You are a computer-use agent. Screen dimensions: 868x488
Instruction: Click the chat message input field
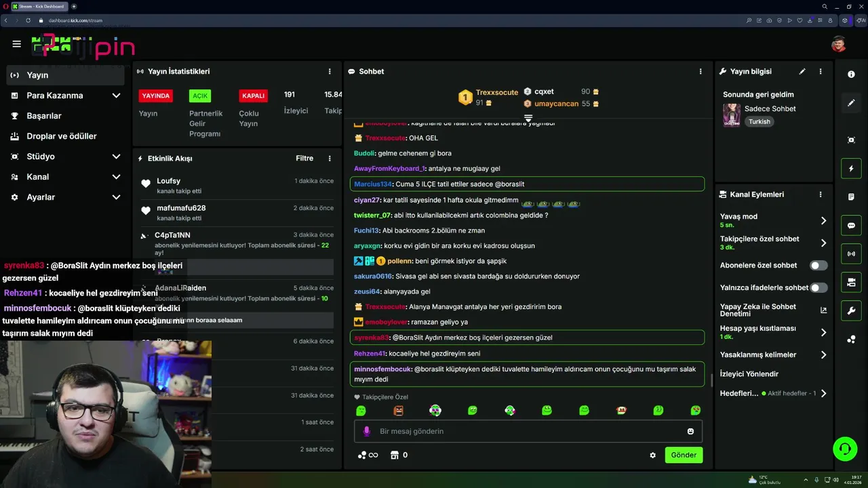[528, 431]
